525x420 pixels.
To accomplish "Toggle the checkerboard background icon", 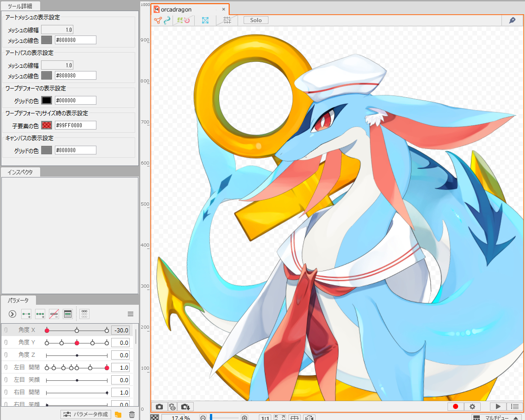I will pos(155,418).
